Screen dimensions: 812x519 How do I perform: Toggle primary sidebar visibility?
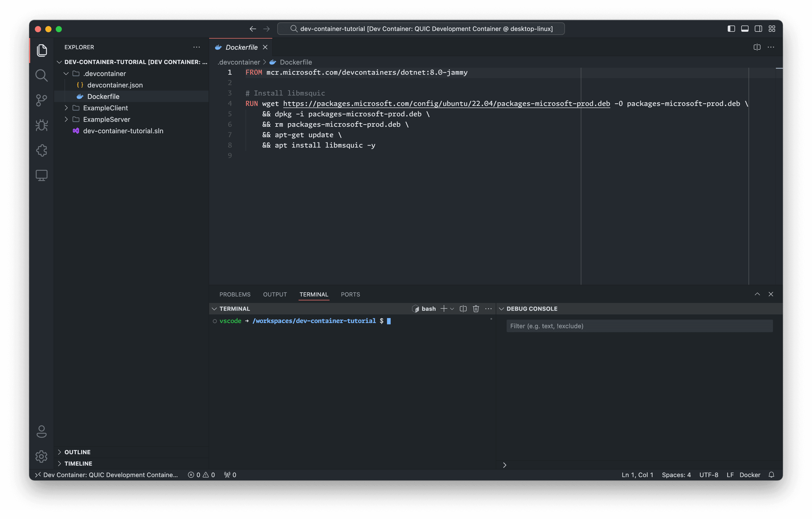point(731,29)
